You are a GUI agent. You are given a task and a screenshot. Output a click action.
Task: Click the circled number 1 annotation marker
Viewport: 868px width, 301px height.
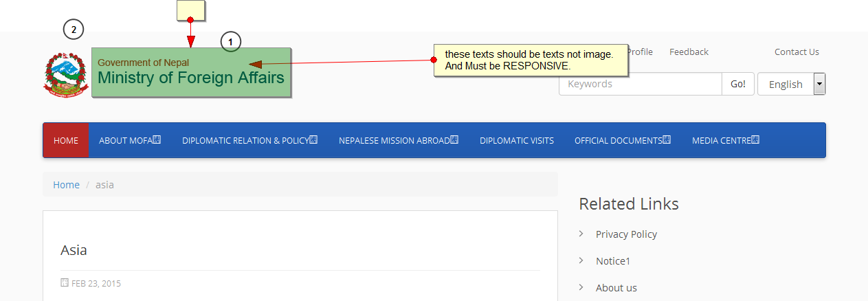[231, 42]
